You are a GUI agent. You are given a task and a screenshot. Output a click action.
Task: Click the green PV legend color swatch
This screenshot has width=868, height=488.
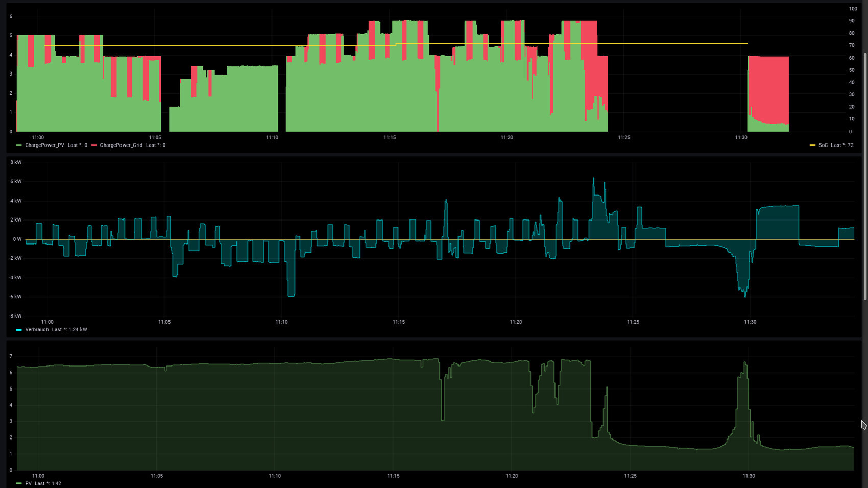(x=19, y=483)
